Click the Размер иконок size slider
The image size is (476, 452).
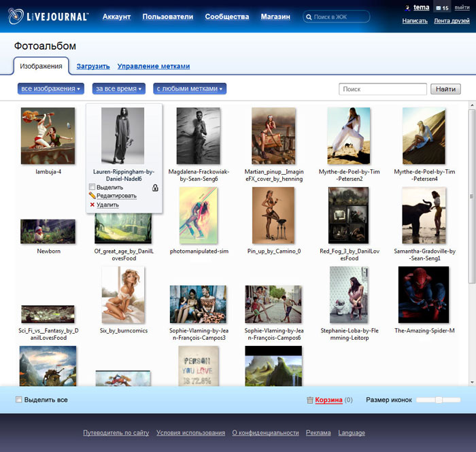(439, 400)
